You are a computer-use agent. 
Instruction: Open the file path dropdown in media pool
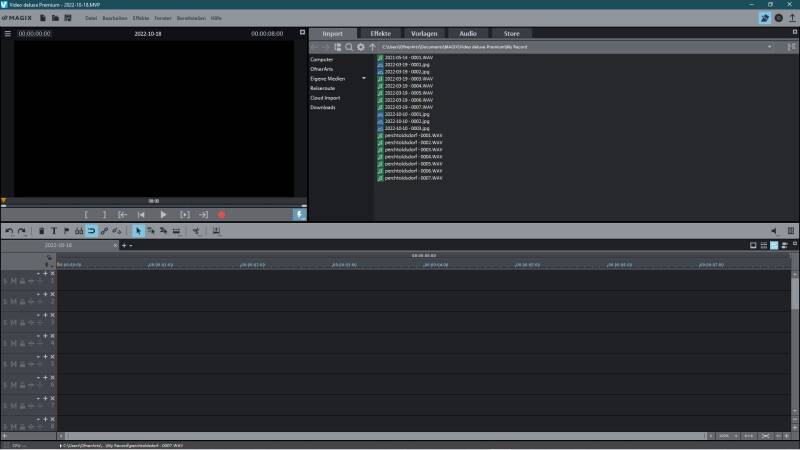tap(770, 47)
